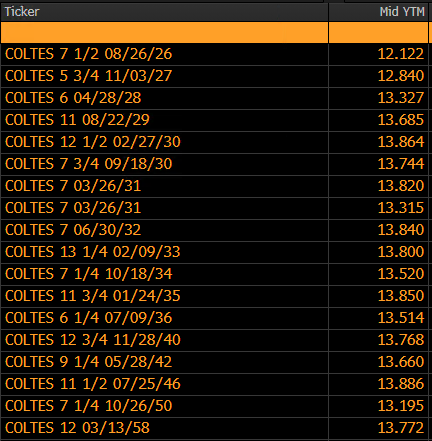The width and height of the screenshot is (432, 441).
Task: Select COLTES 9 1/4 05/28/42 ticker
Action: [88, 362]
